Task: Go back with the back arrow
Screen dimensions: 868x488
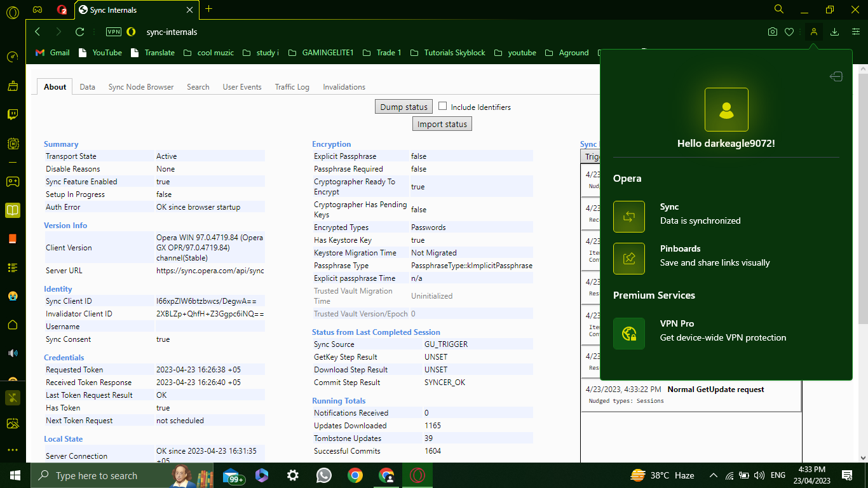Action: [x=37, y=32]
